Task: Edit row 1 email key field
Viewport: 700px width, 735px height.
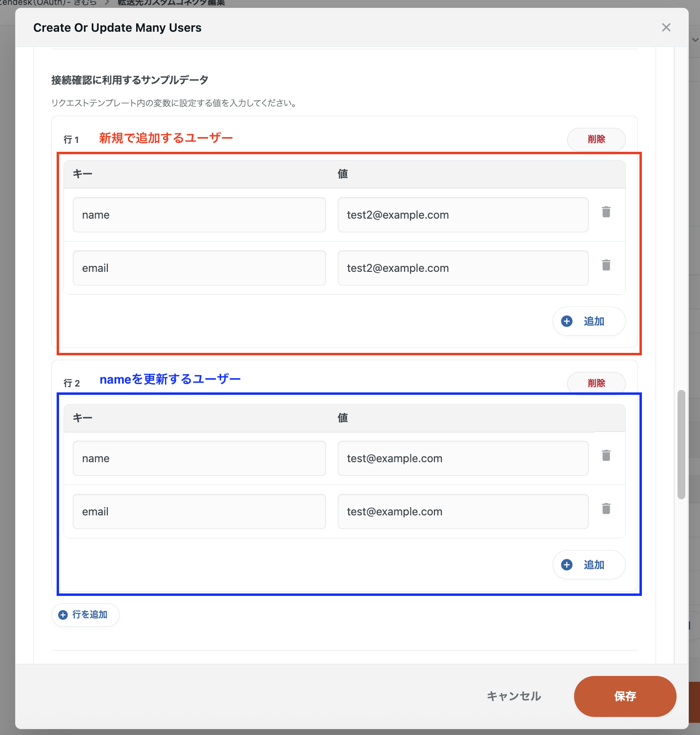Action: coord(199,268)
